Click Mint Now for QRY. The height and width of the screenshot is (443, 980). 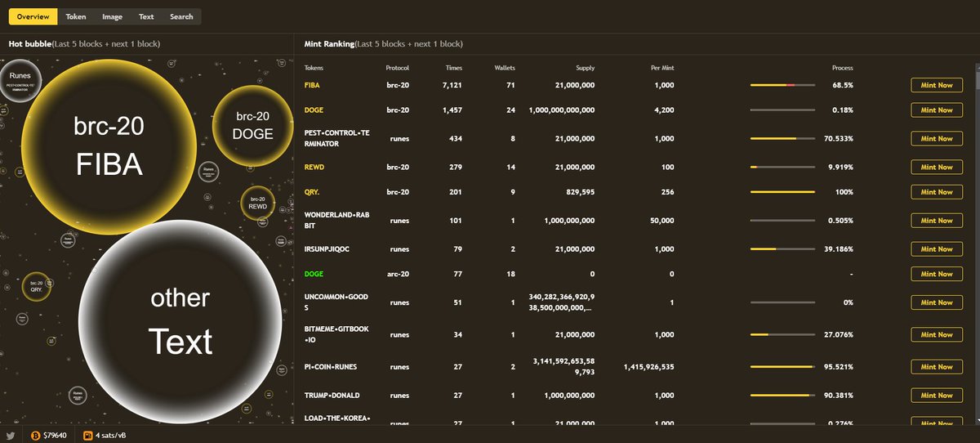937,192
